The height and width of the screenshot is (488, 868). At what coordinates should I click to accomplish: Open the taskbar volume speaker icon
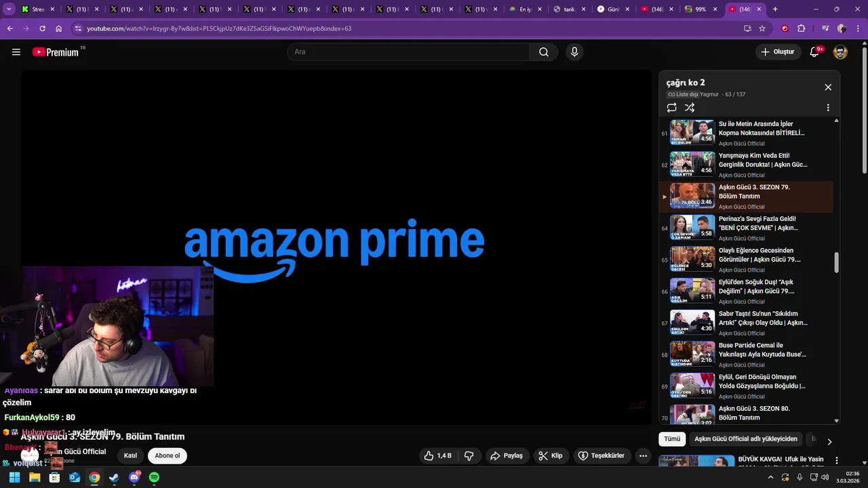click(x=825, y=477)
